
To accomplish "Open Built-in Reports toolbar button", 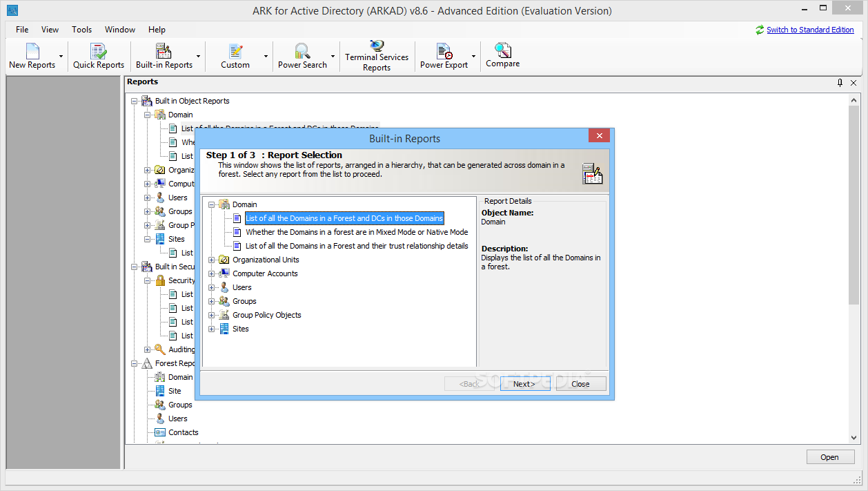I will (x=164, y=56).
